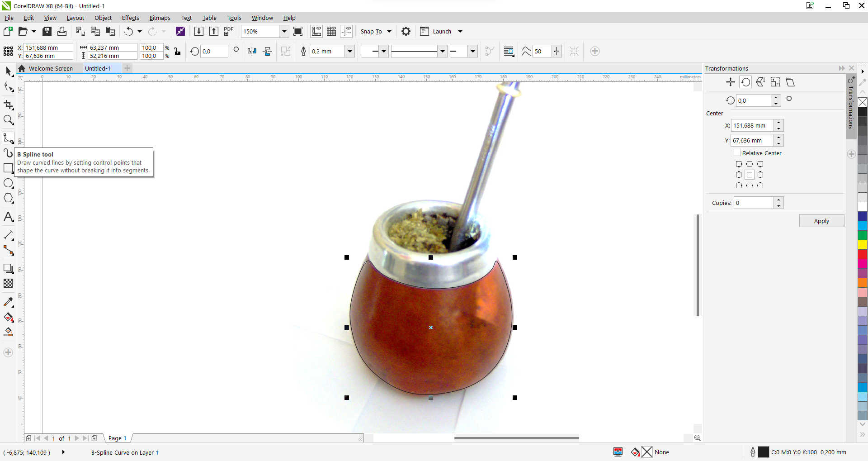Go to next page arrow
Screen dimensions: 868x461
(76, 438)
